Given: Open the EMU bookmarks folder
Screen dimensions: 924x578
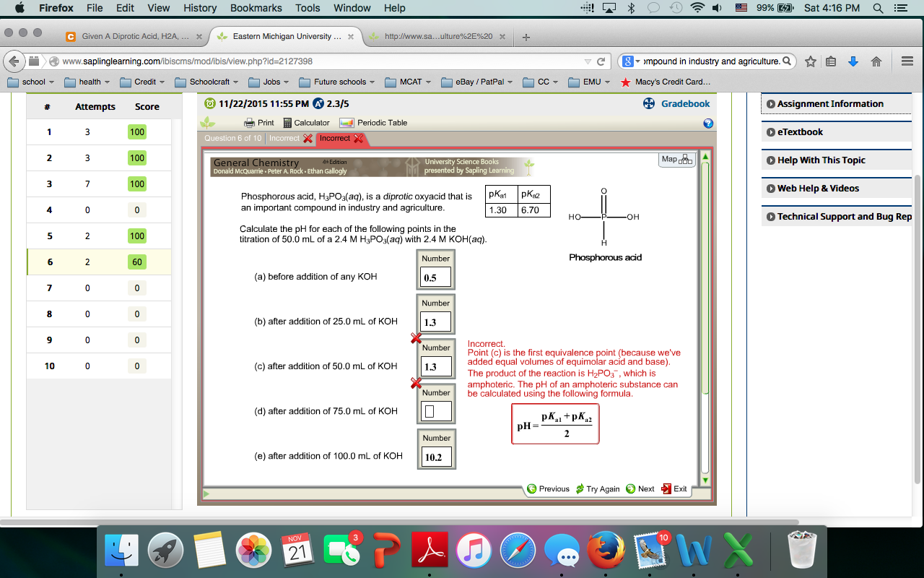Looking at the screenshot, I should [589, 82].
